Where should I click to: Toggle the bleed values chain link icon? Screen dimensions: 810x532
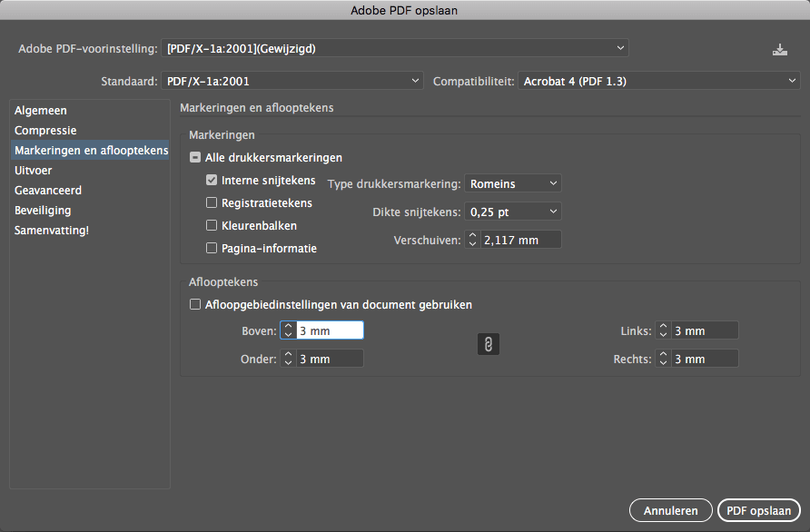[x=489, y=344]
